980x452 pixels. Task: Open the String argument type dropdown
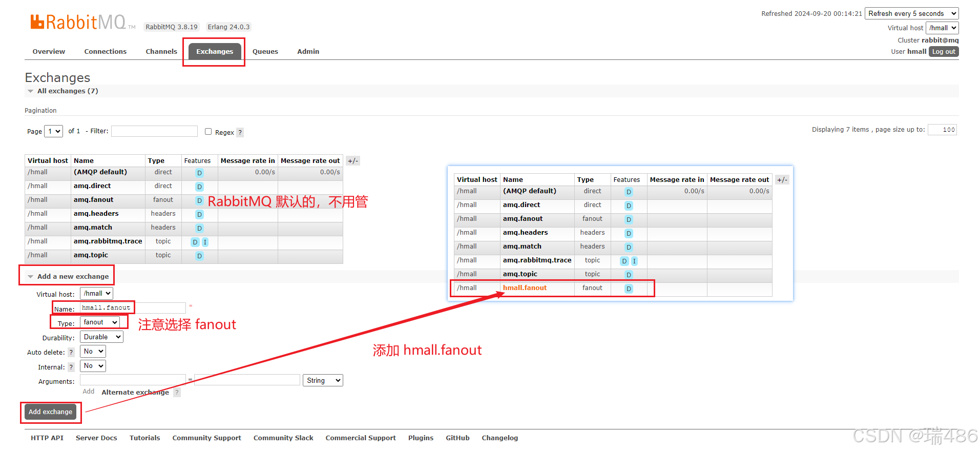click(x=323, y=380)
